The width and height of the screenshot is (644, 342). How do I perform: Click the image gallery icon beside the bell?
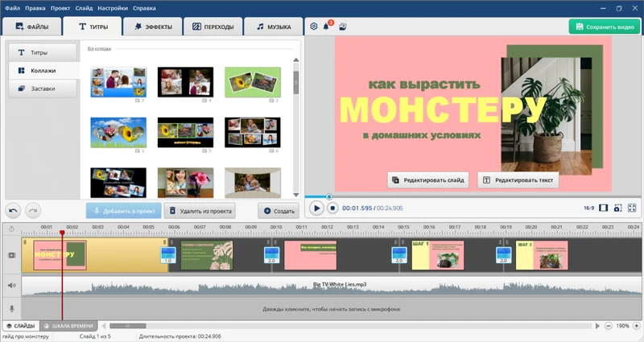343,27
